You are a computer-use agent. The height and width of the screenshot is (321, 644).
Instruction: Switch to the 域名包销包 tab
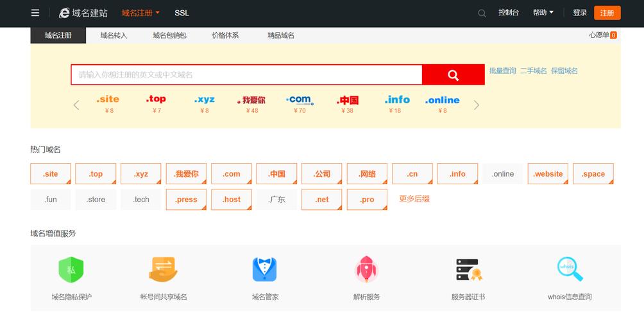tap(169, 35)
